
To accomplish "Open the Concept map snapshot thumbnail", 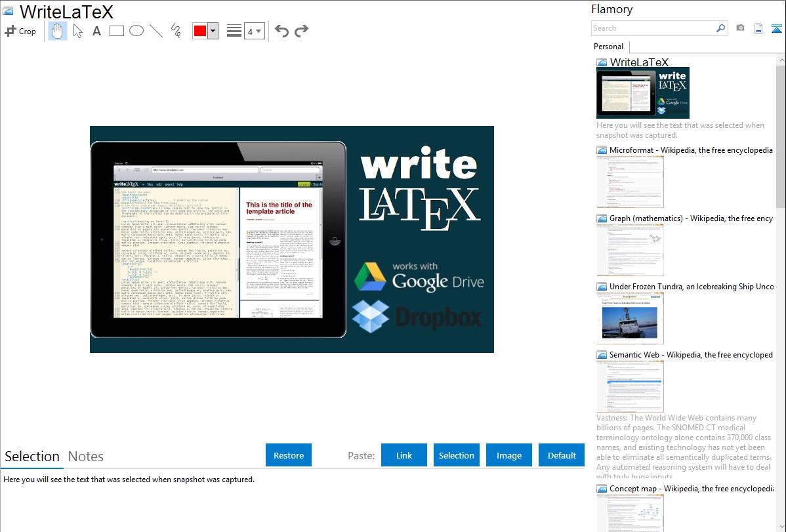I will click(x=630, y=513).
